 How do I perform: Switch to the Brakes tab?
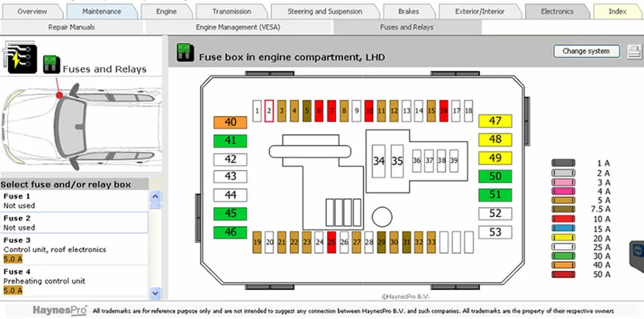(x=409, y=12)
